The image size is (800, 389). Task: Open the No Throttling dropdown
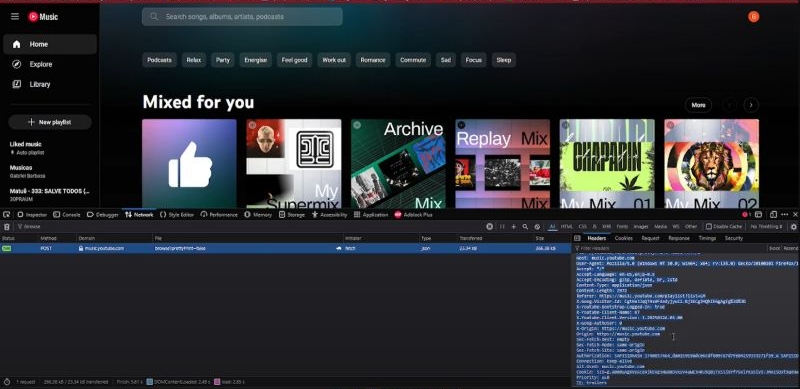point(766,227)
